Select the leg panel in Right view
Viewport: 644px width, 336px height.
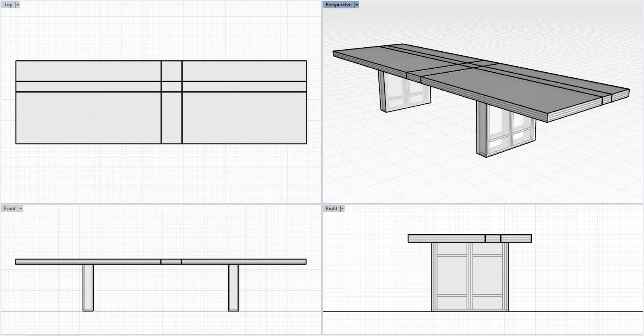tap(470, 277)
